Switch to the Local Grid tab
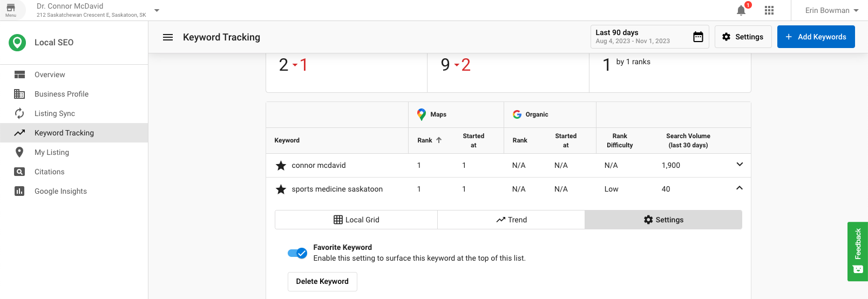This screenshot has width=868, height=299. pyautogui.click(x=356, y=220)
